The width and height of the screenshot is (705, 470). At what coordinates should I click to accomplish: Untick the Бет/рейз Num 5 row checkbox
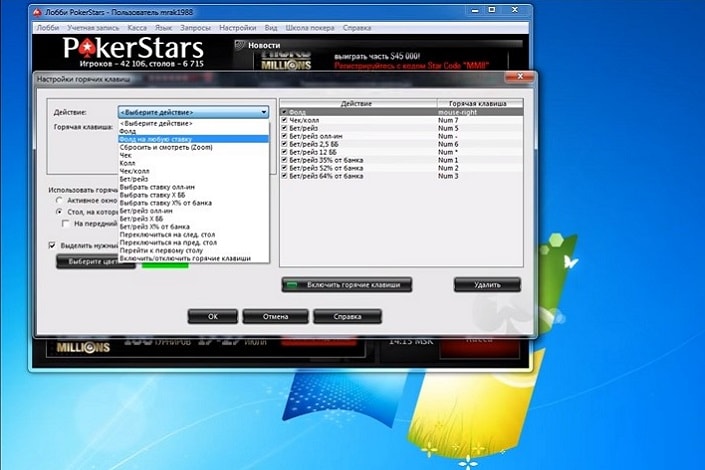tap(284, 128)
